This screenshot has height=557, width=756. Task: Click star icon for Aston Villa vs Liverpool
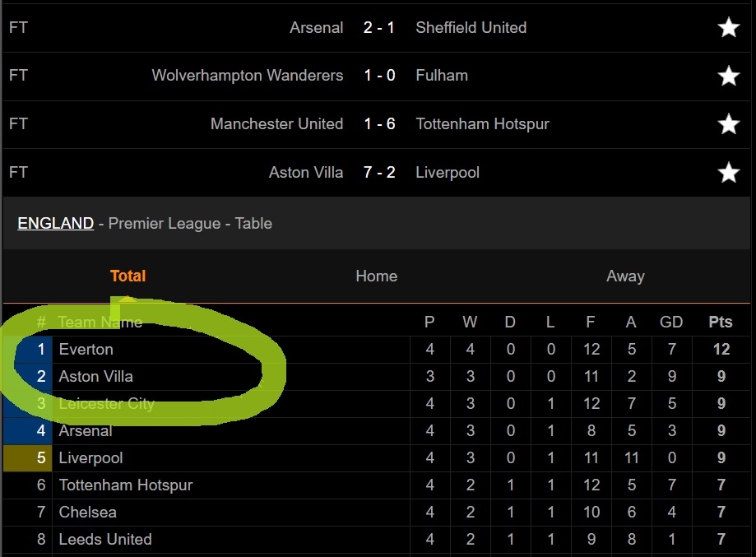pos(728,173)
